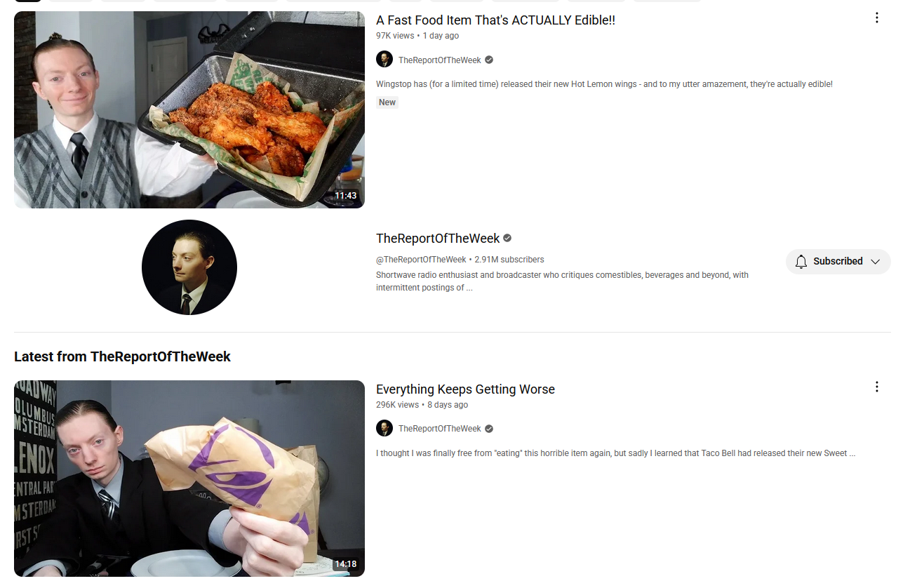Screen dimensions: 924x581
Task: Click the verified badge beside the large TheReportOfTheWeek heading
Action: pos(507,239)
